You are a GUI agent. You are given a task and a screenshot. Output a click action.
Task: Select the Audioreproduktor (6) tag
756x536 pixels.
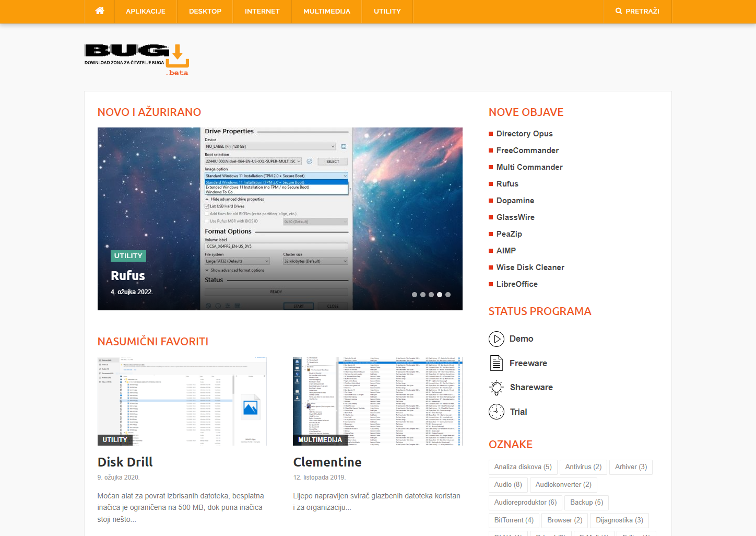(x=525, y=503)
